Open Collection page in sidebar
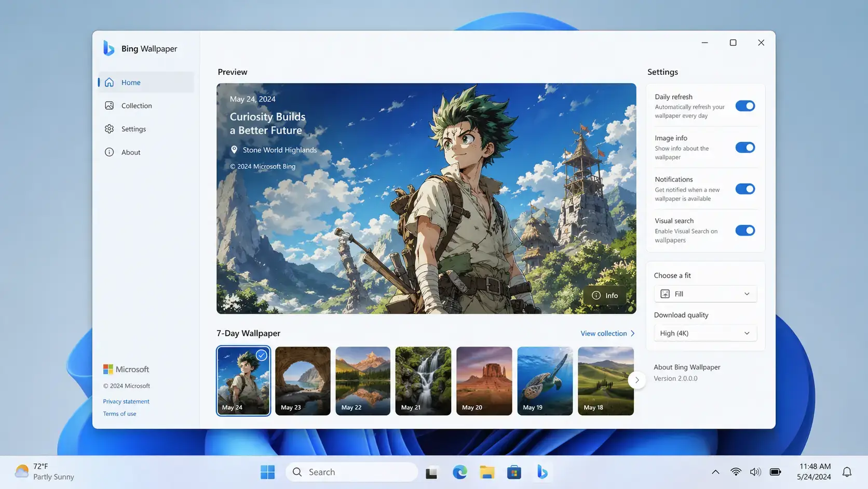Viewport: 868px width, 489px height. pyautogui.click(x=146, y=105)
